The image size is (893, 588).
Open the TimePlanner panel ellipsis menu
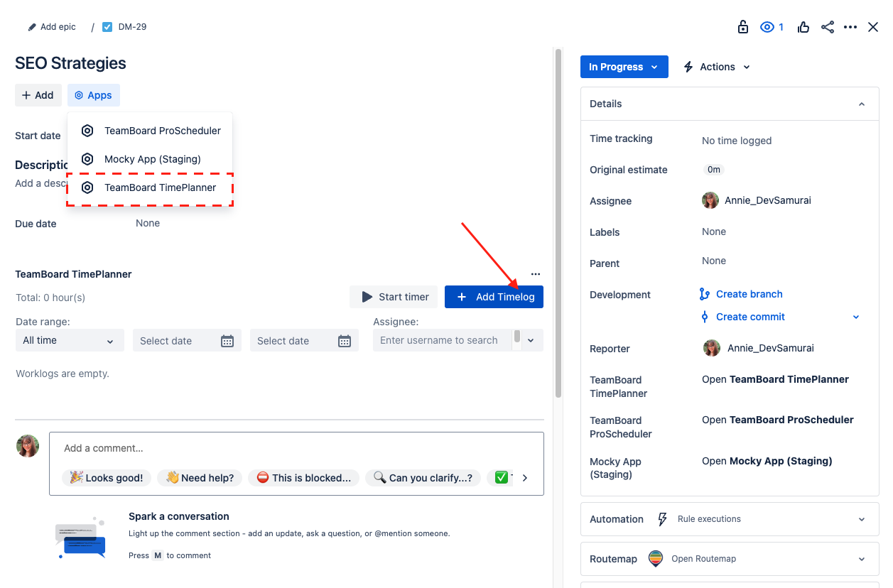coord(536,274)
